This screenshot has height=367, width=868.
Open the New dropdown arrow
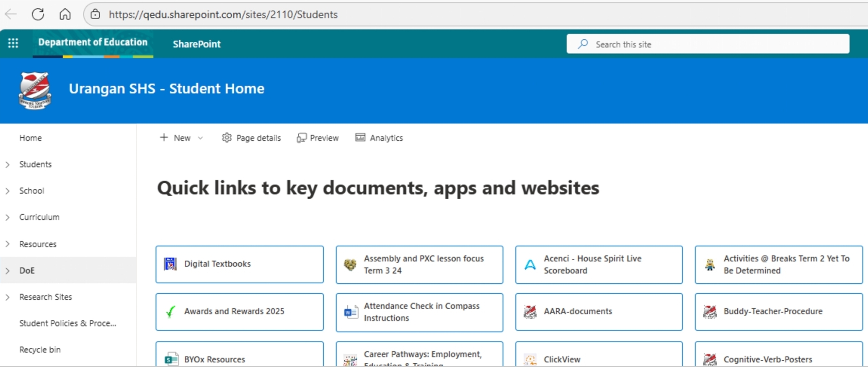pyautogui.click(x=201, y=138)
